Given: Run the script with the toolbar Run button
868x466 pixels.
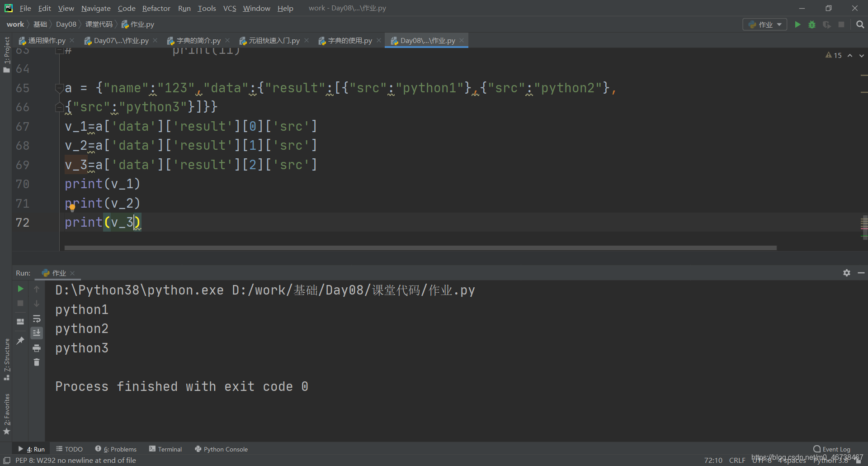Looking at the screenshot, I should click(x=797, y=24).
